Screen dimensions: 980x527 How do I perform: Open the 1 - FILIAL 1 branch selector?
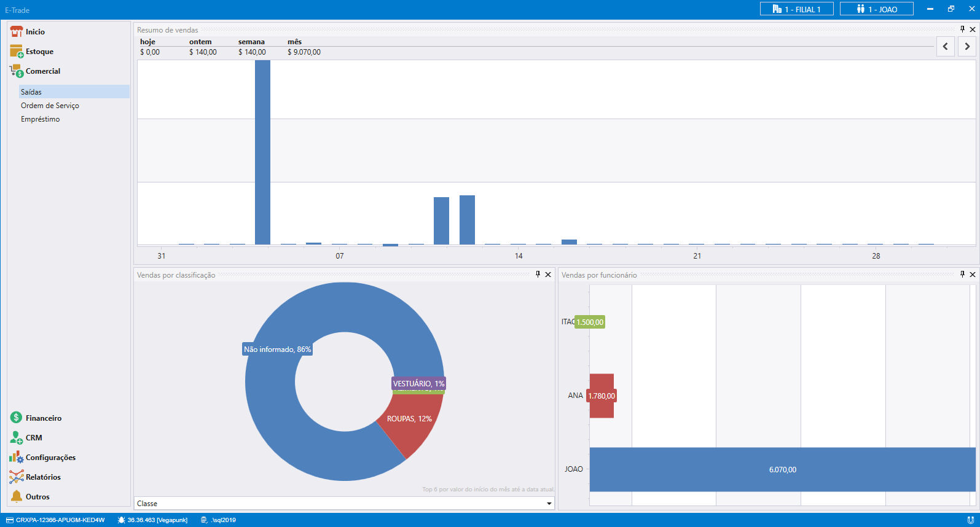pyautogui.click(x=796, y=9)
